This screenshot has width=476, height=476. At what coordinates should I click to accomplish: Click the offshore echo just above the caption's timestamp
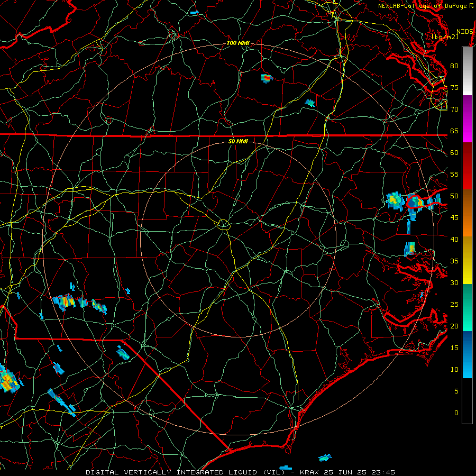(325, 457)
